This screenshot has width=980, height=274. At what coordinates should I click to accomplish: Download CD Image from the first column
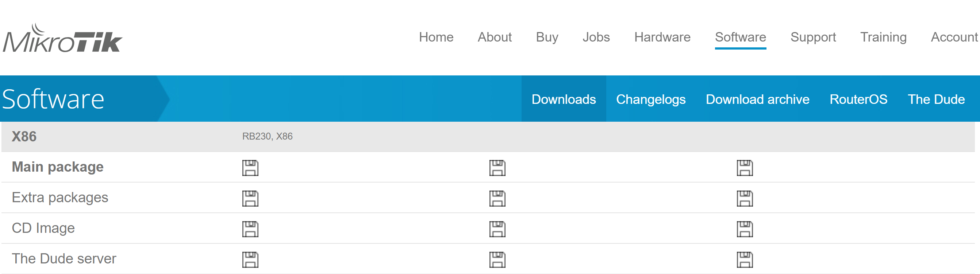[x=250, y=229]
